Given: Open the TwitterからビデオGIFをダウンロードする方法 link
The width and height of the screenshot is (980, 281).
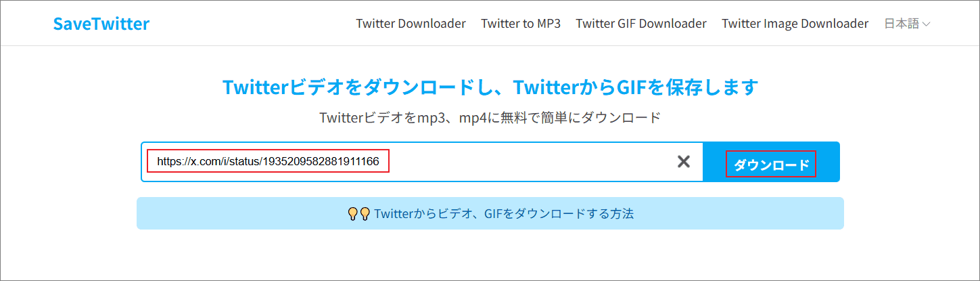Looking at the screenshot, I should click(x=503, y=214).
